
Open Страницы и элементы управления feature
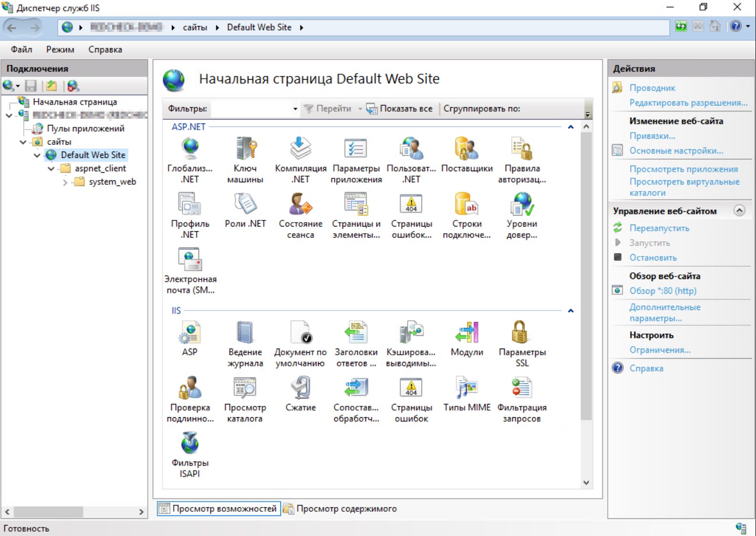tap(356, 215)
